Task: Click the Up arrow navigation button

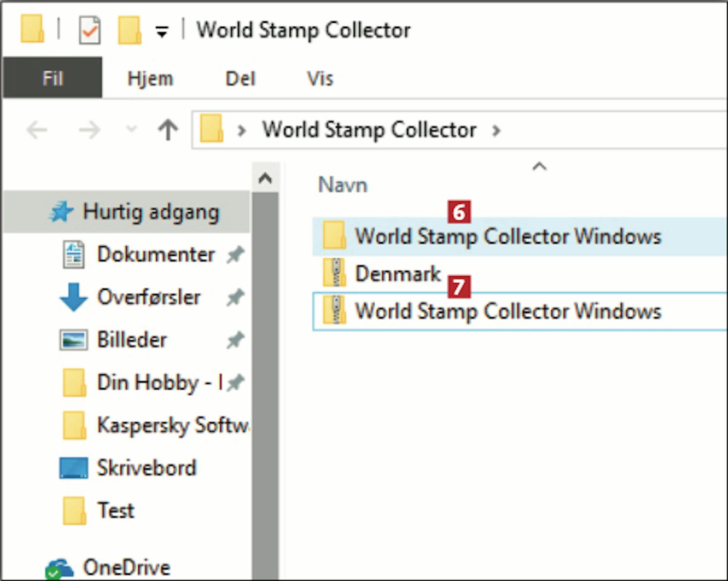Action: click(168, 130)
